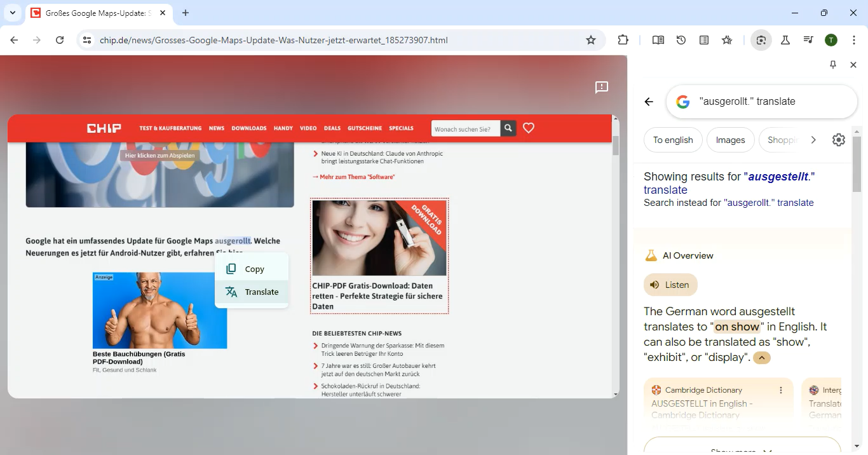Screen dimensions: 868x455
Task: Click the Google logo in search box
Action: point(683,102)
